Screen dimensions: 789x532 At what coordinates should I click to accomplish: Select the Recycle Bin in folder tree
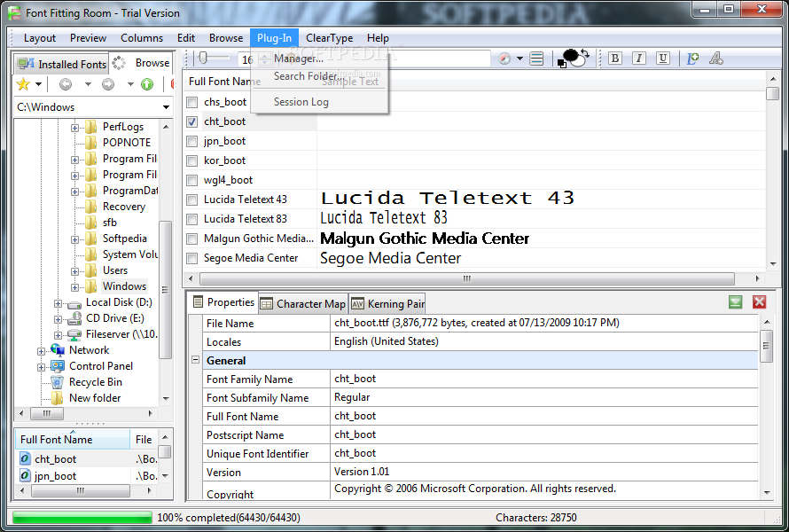tap(96, 382)
